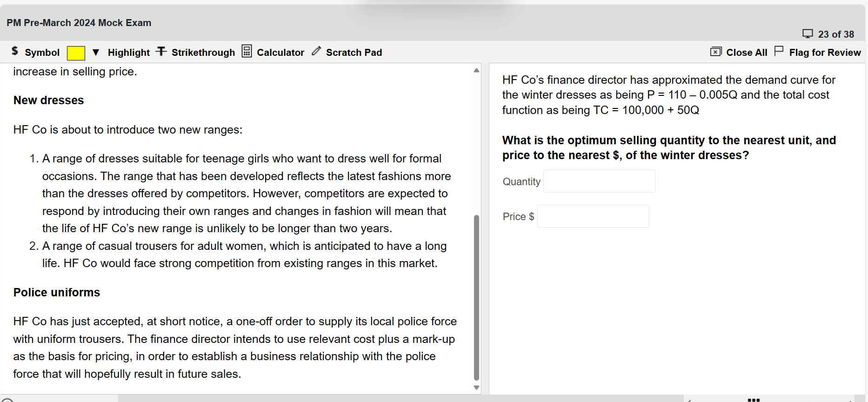Viewport: 868px width, 402px height.
Task: Open Scratch Pad via its label
Action: click(354, 53)
